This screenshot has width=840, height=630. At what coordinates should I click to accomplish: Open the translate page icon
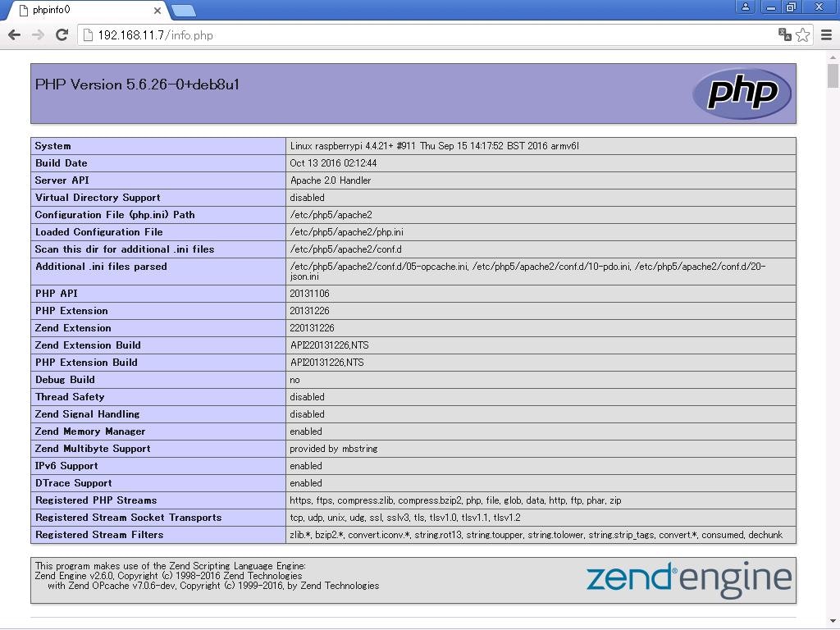785,34
